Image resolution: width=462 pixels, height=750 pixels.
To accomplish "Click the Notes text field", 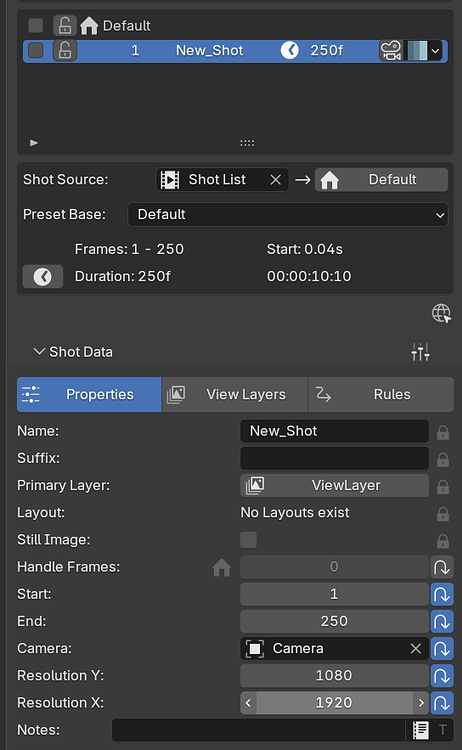I will pos(259,730).
